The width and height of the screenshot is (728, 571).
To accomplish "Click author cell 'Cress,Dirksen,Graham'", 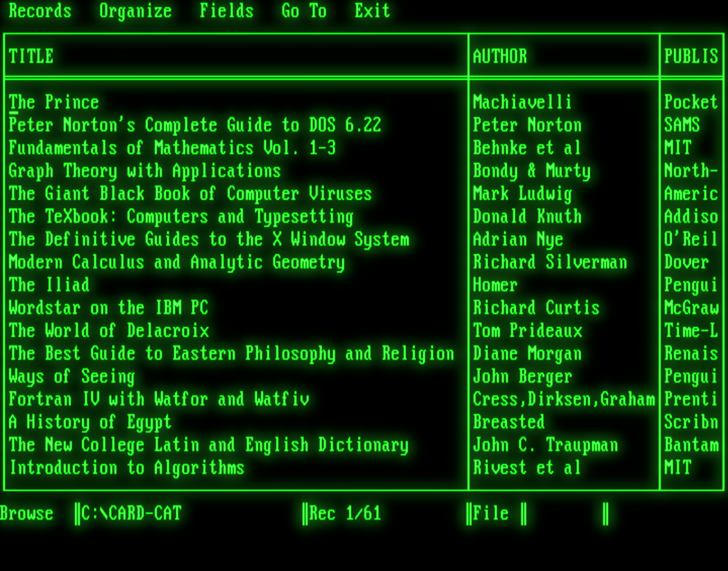I will click(x=564, y=399).
